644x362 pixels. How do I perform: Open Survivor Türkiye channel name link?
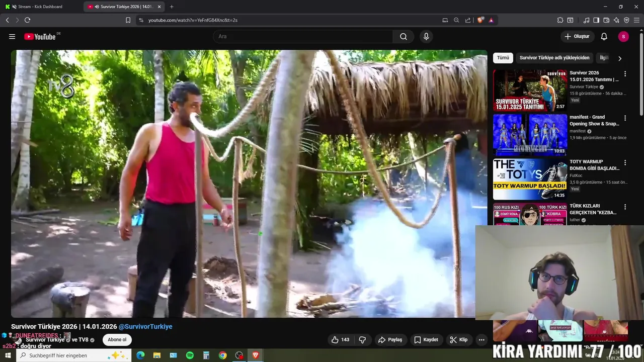45,340
